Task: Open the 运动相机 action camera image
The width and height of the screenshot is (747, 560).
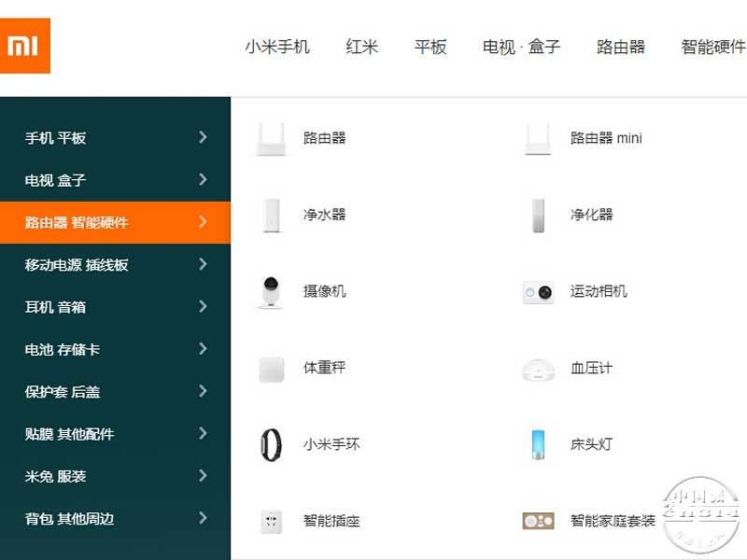Action: coord(538,292)
